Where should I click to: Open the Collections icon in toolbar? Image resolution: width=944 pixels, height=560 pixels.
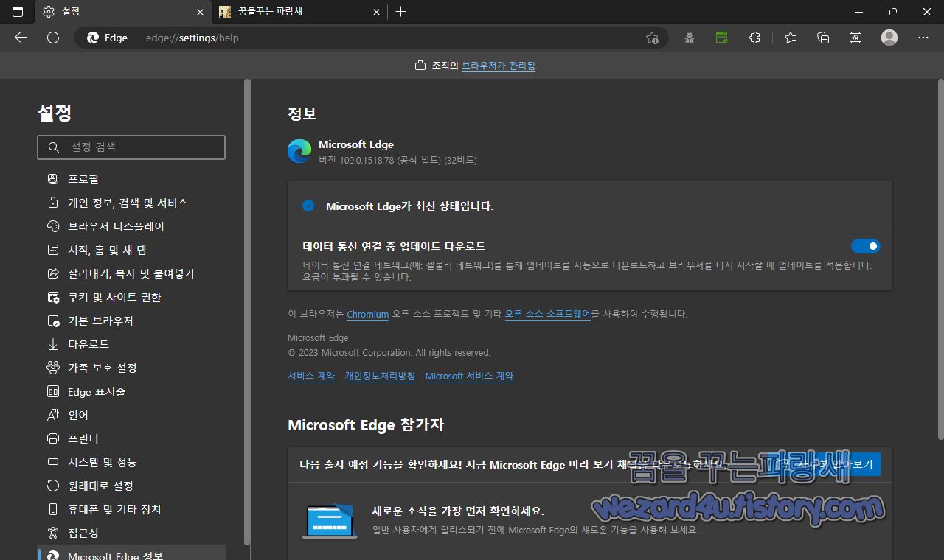pyautogui.click(x=822, y=38)
